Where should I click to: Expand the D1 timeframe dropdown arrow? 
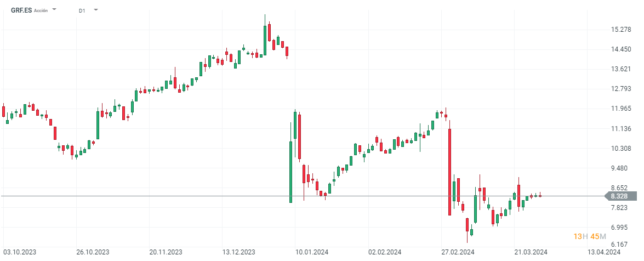pyautogui.click(x=96, y=10)
